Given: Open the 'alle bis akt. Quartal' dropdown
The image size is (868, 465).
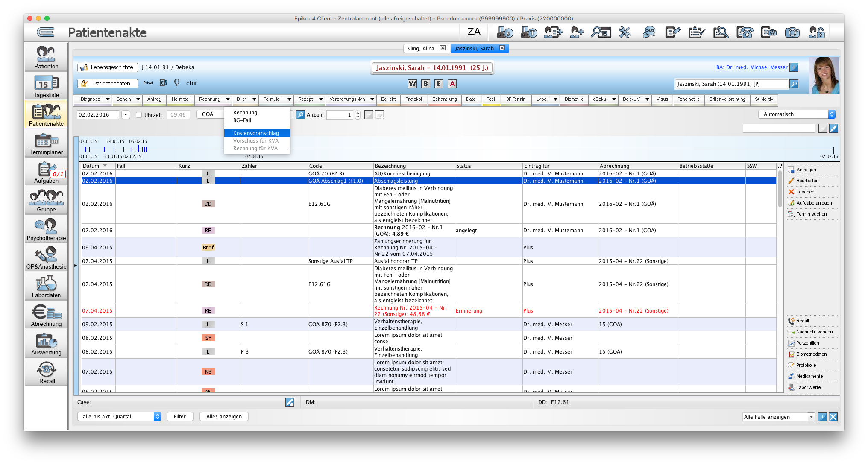Looking at the screenshot, I should click(x=119, y=416).
